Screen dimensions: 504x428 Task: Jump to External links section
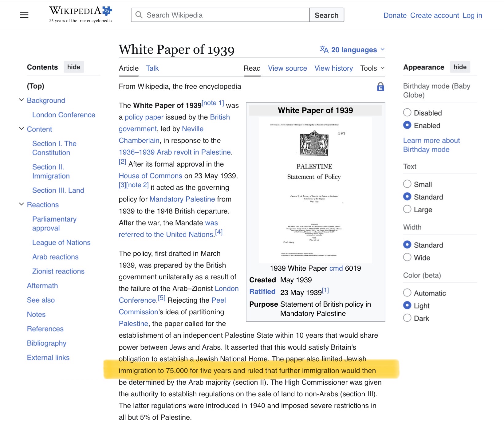[48, 358]
